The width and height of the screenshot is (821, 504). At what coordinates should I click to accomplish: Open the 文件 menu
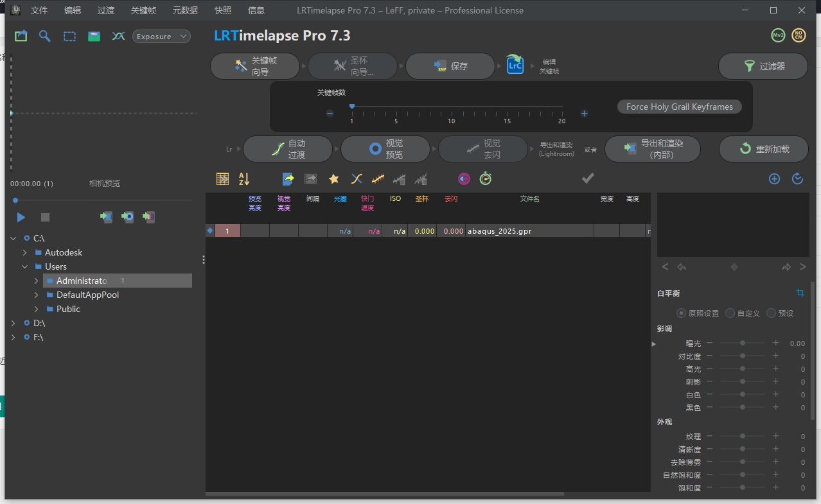[39, 10]
